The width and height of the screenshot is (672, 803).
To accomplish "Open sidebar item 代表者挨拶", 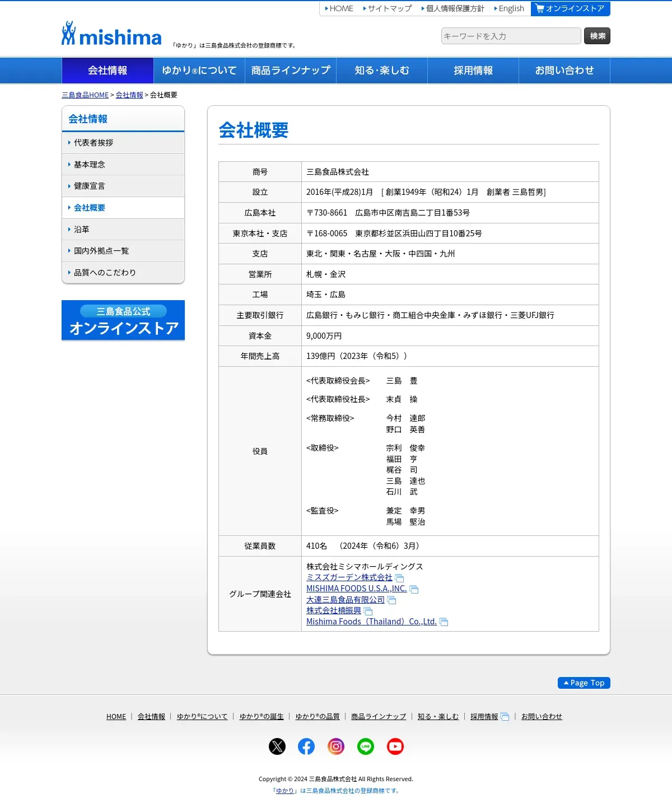I will (123, 143).
